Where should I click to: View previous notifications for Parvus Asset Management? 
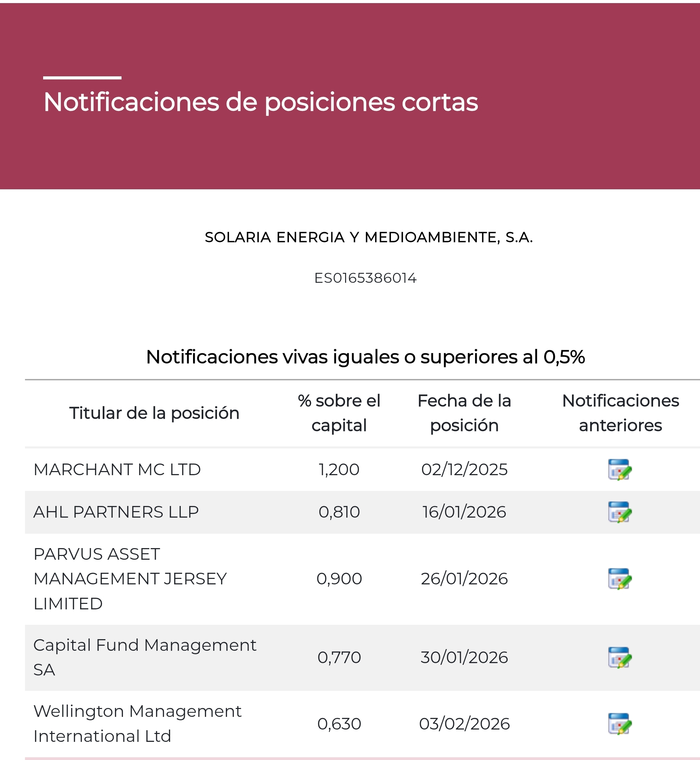coord(619,579)
